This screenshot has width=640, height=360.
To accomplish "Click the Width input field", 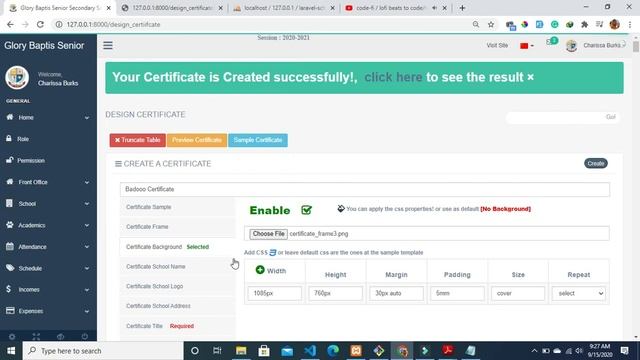I will pyautogui.click(x=275, y=293).
